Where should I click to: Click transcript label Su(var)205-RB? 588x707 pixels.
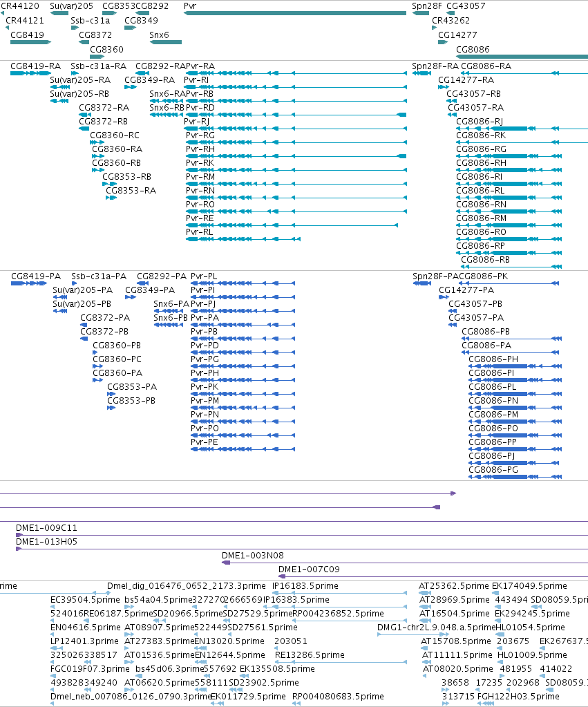[x=79, y=94]
